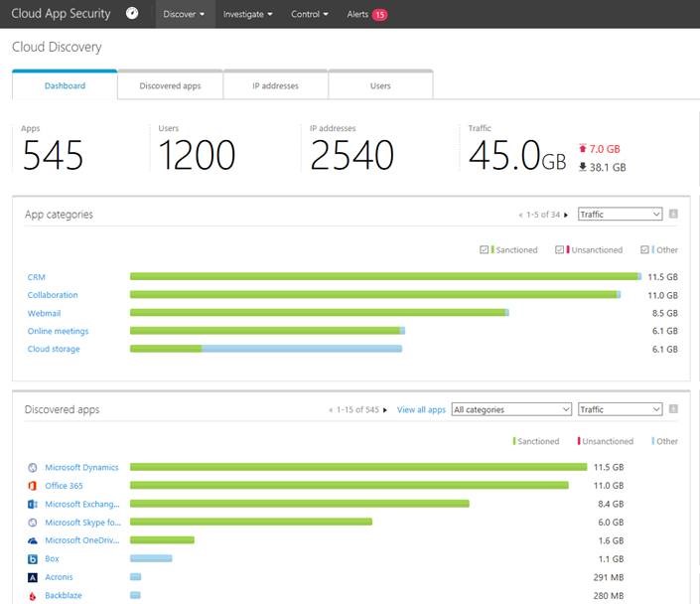Open Microsoft OneDrive app link

point(82,540)
